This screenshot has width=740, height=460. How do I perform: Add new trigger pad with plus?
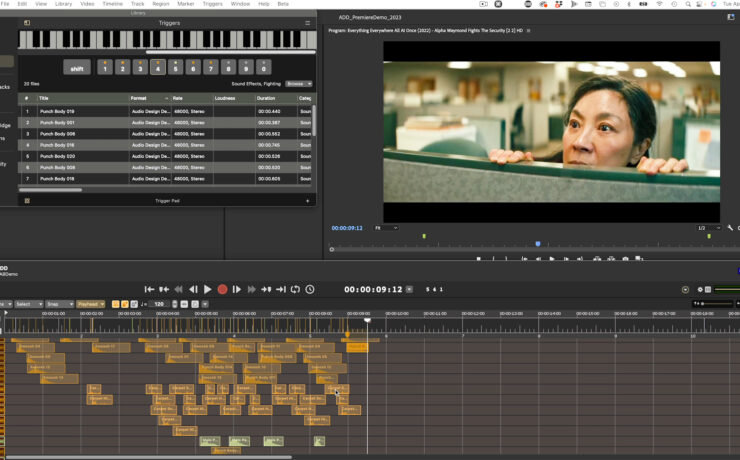[x=308, y=201]
